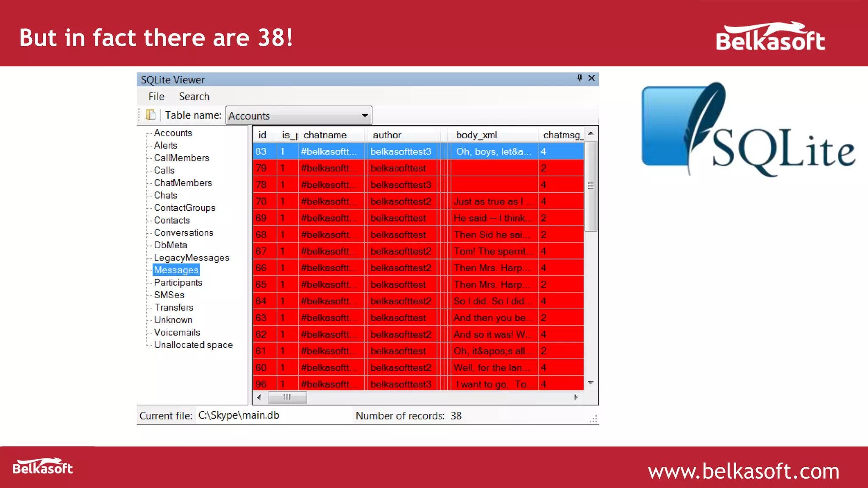Select the ChatMembers table
This screenshot has width=868, height=488.
(183, 183)
